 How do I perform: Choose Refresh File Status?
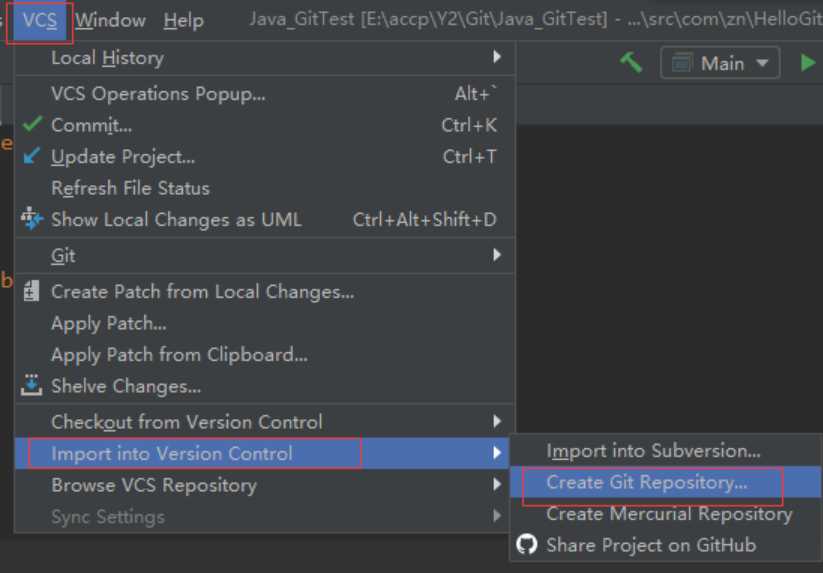pos(130,188)
